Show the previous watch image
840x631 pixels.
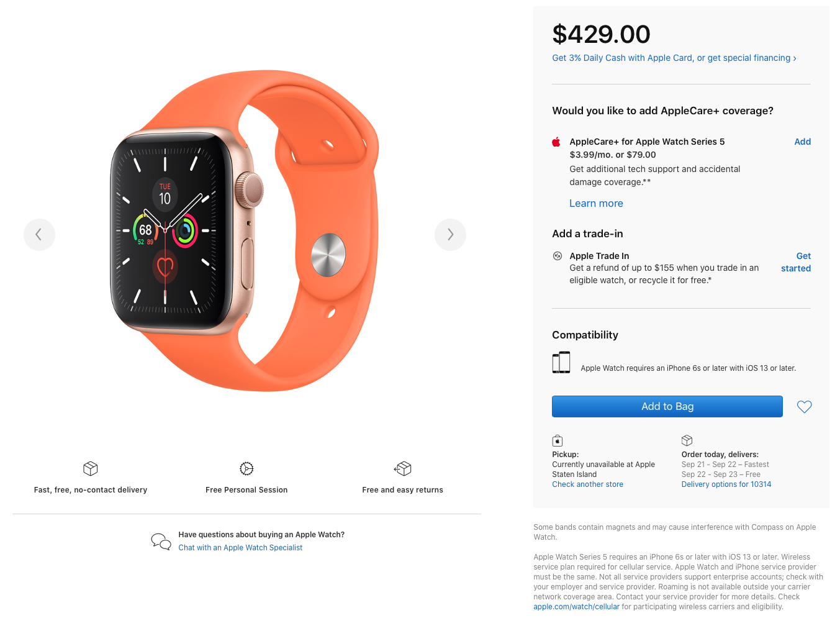click(x=39, y=235)
